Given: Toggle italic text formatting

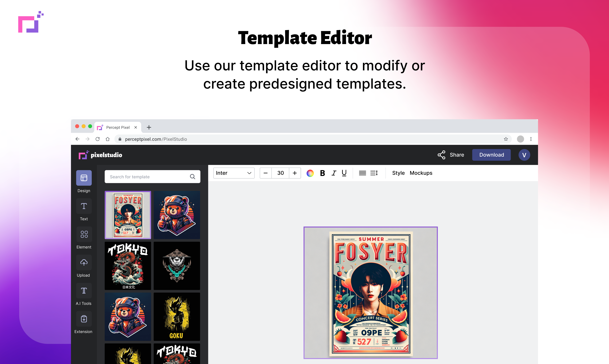Looking at the screenshot, I should coord(333,173).
